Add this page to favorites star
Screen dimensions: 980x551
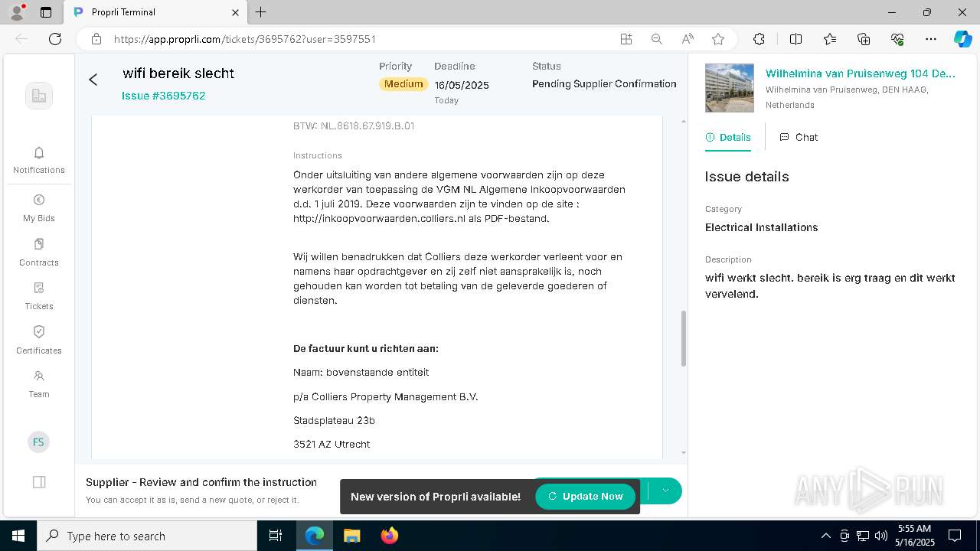point(717,39)
